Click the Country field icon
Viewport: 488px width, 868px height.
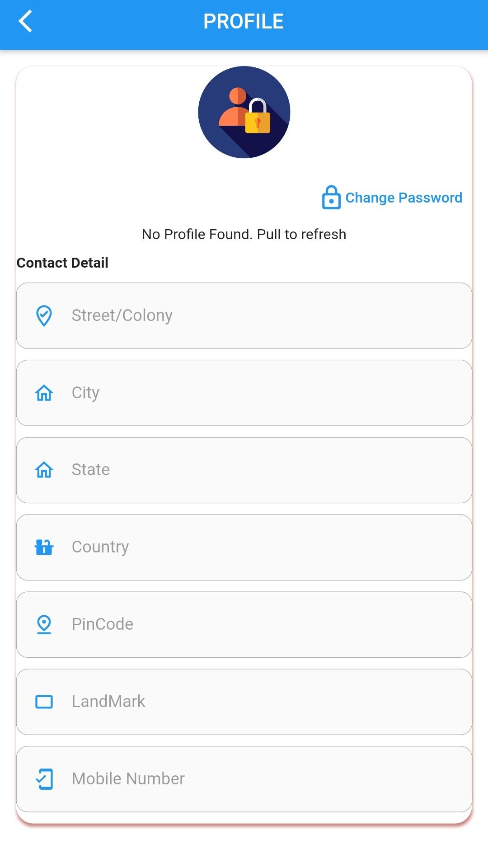tap(44, 547)
